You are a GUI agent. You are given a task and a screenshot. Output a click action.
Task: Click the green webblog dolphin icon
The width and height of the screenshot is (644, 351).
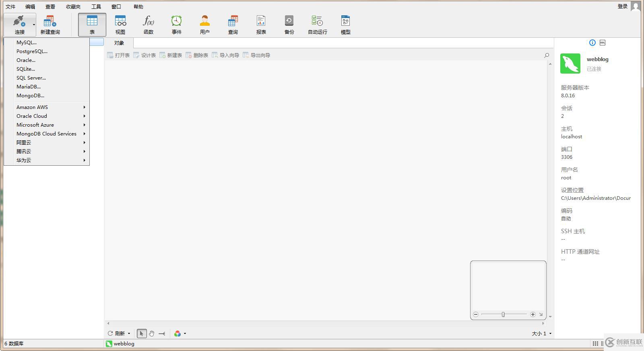coord(570,64)
